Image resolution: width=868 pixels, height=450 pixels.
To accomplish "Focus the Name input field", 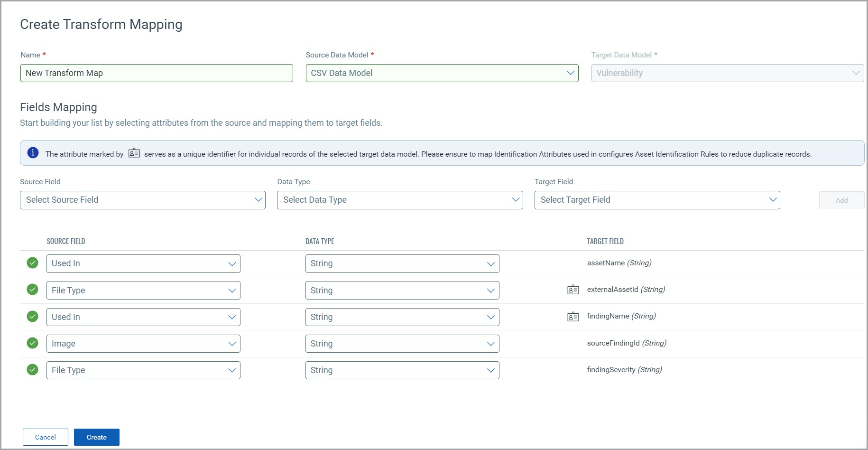I will click(157, 73).
